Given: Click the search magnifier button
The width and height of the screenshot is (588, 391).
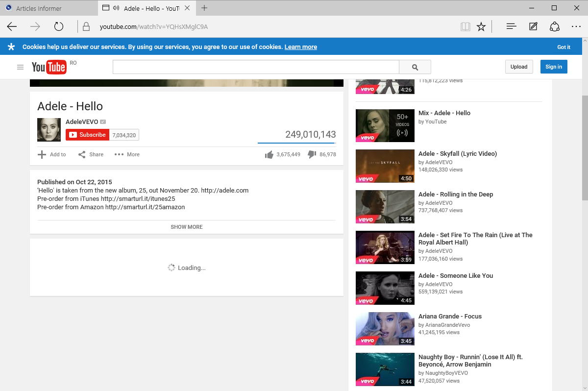Looking at the screenshot, I should click(x=415, y=67).
